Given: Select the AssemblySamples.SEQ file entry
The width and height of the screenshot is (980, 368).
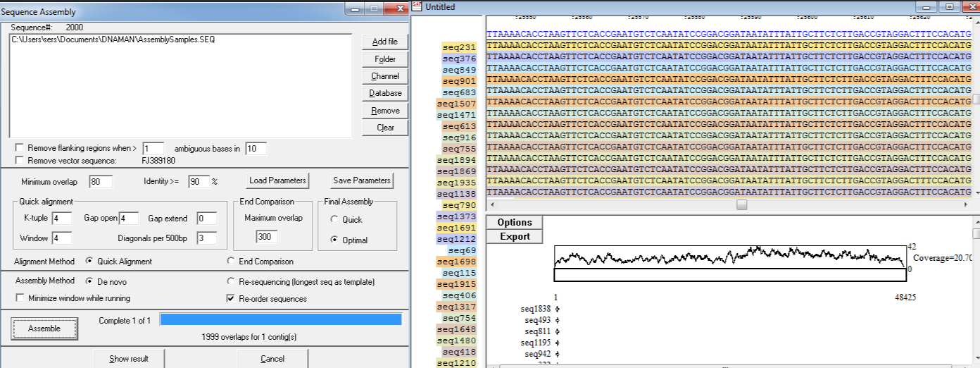Looking at the screenshot, I should [x=113, y=40].
